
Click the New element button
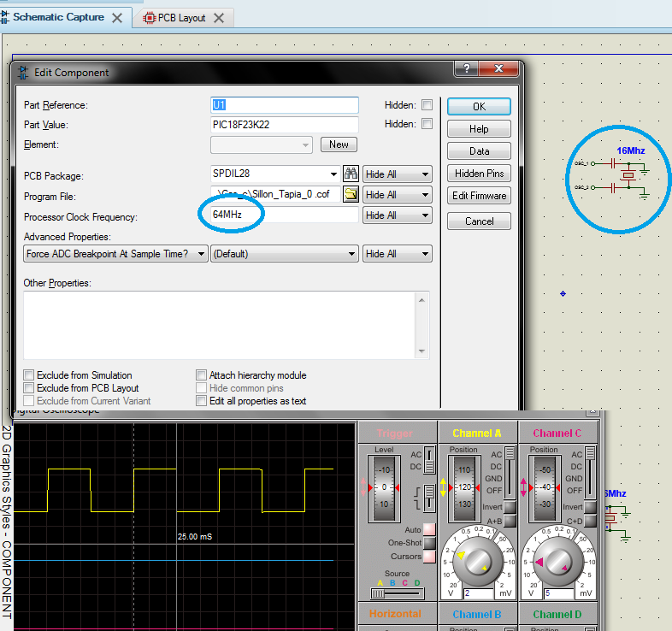(x=339, y=144)
